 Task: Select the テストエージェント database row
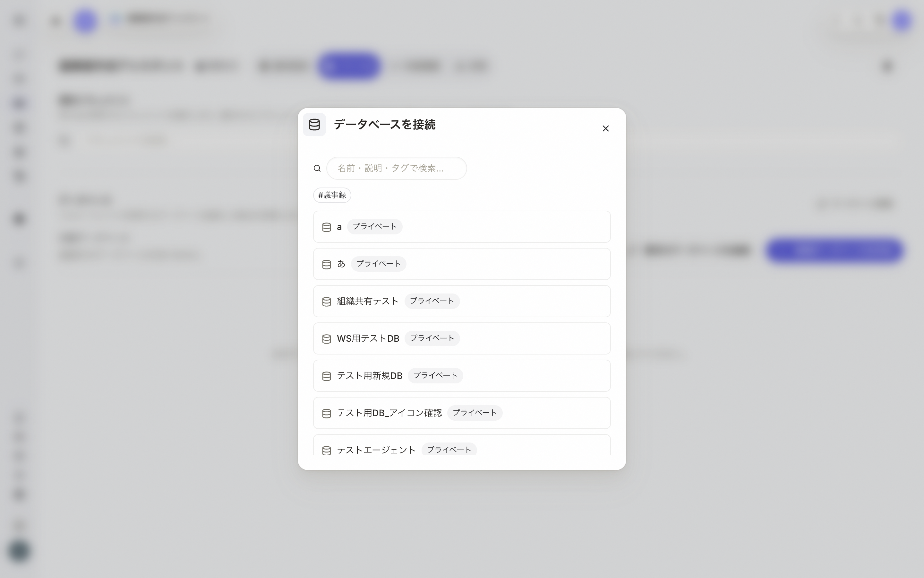(x=462, y=445)
